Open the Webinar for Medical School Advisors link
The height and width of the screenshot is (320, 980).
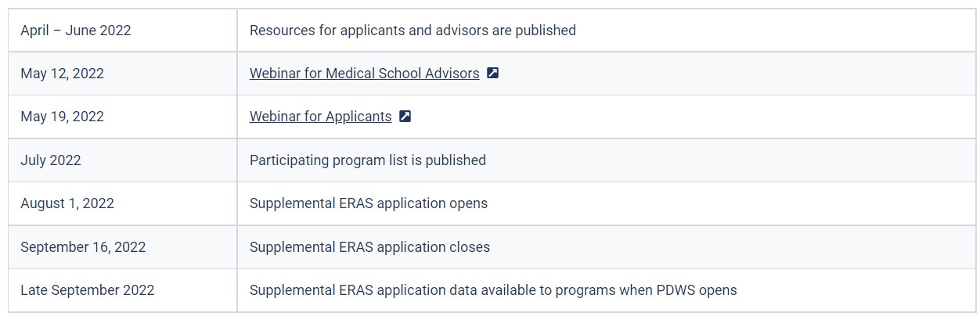tap(364, 74)
